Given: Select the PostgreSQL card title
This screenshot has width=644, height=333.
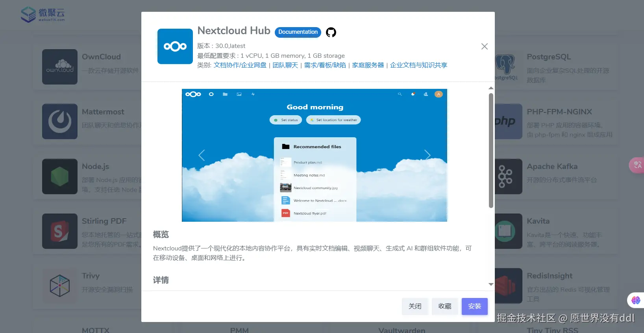Looking at the screenshot, I should 549,57.
